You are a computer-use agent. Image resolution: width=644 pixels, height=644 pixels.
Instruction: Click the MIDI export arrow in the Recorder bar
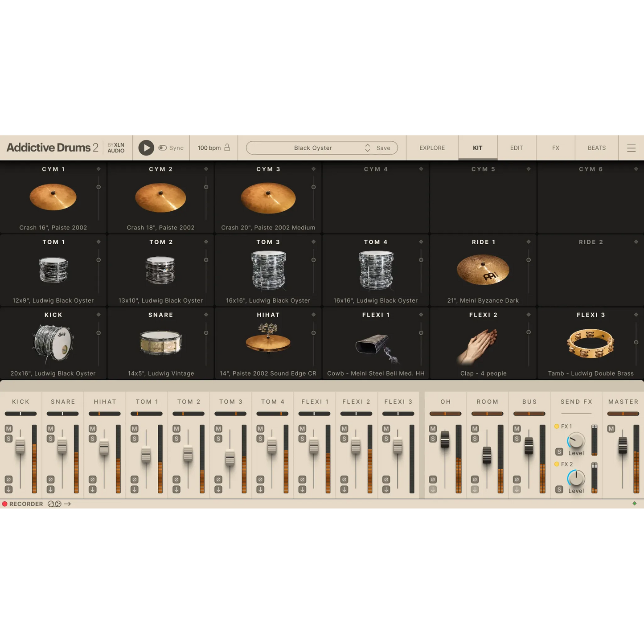[x=68, y=504]
